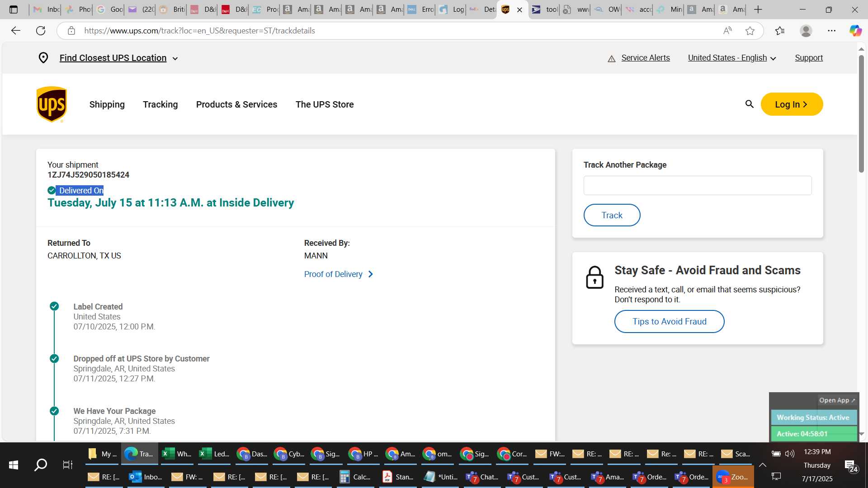
Task: Open the Favorites list icon
Action: click(780, 31)
